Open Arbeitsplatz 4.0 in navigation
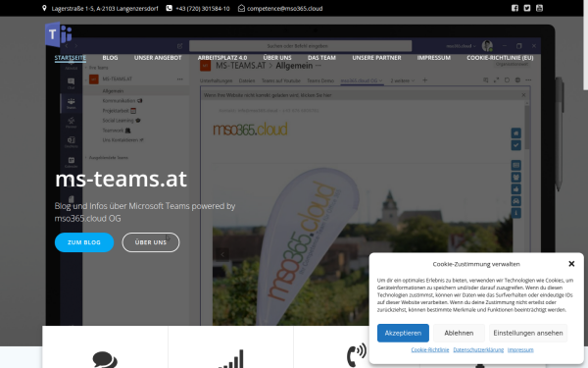 click(222, 58)
